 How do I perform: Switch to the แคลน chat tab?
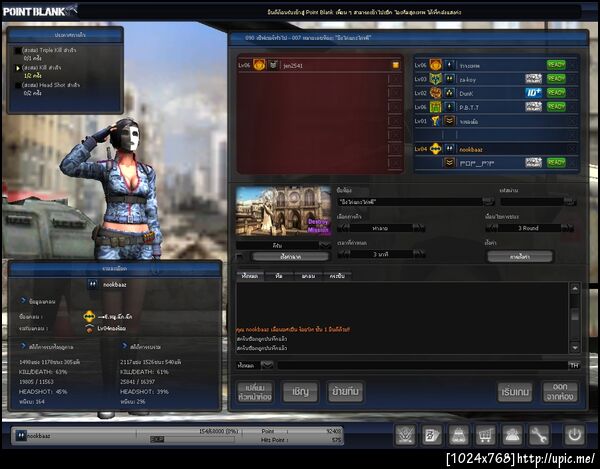click(x=308, y=276)
